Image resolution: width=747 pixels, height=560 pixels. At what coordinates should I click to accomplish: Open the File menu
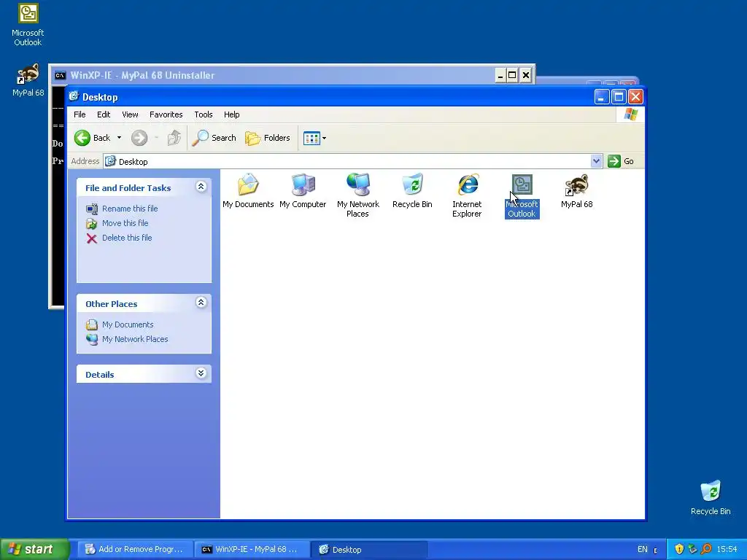coord(80,114)
